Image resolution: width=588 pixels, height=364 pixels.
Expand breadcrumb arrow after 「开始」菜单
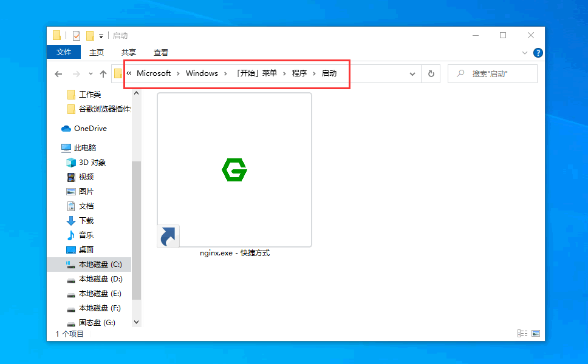[284, 73]
